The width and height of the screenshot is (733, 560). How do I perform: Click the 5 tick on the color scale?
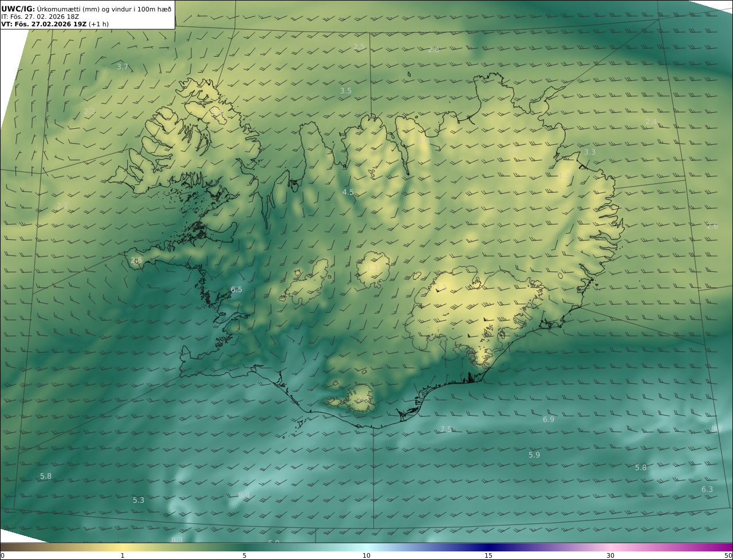click(x=245, y=556)
